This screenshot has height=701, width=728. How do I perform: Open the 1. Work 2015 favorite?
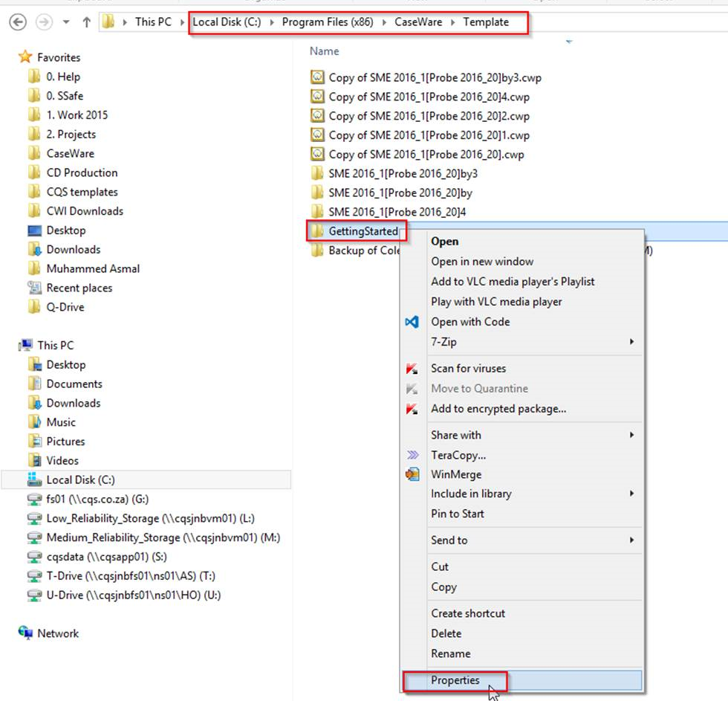pyautogui.click(x=77, y=114)
